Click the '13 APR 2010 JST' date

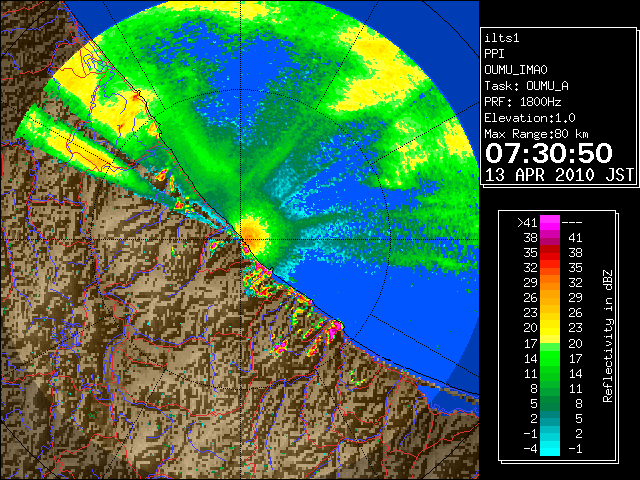(559, 175)
